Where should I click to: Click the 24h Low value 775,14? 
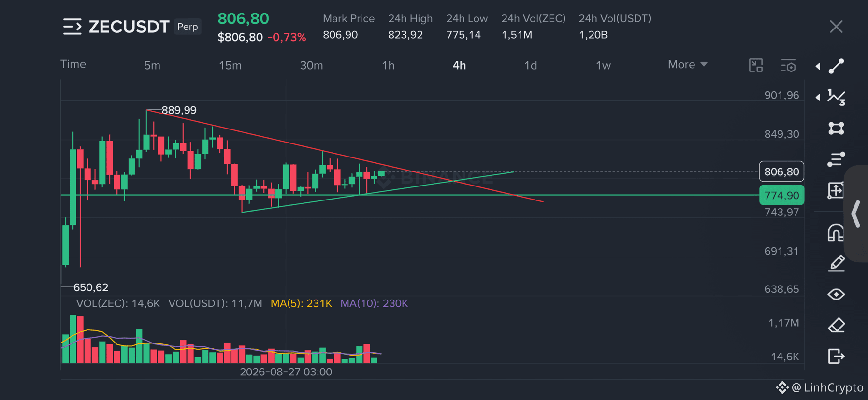click(x=463, y=35)
